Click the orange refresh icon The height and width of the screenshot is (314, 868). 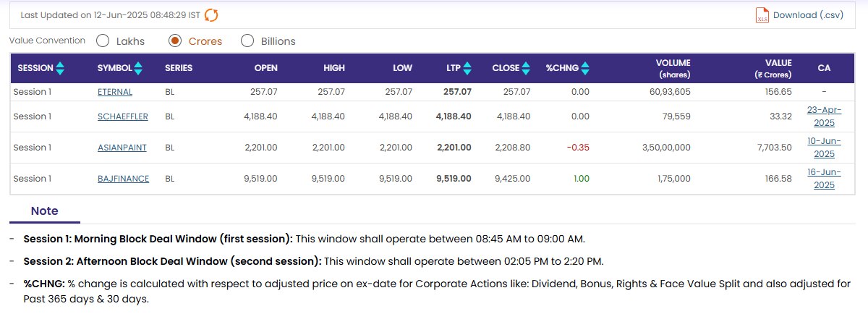[211, 15]
